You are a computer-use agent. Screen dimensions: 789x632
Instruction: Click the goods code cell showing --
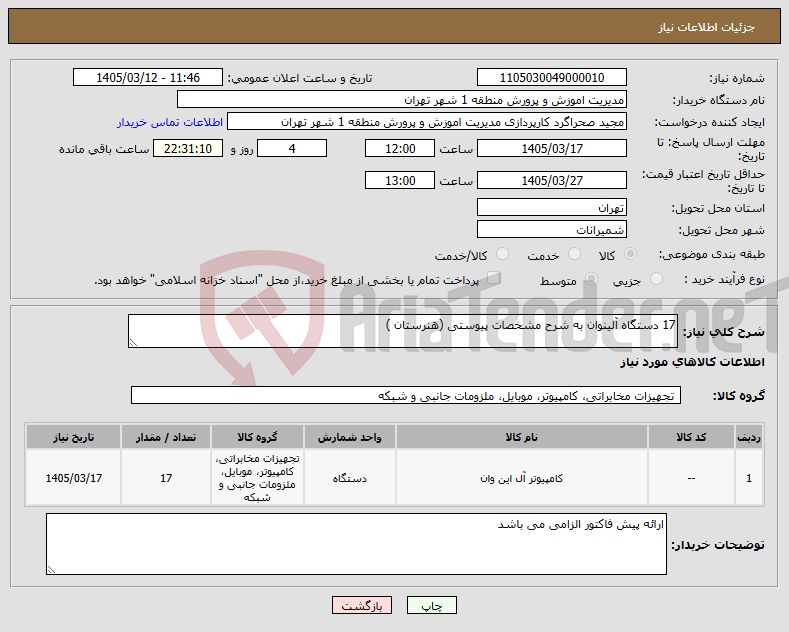691,478
